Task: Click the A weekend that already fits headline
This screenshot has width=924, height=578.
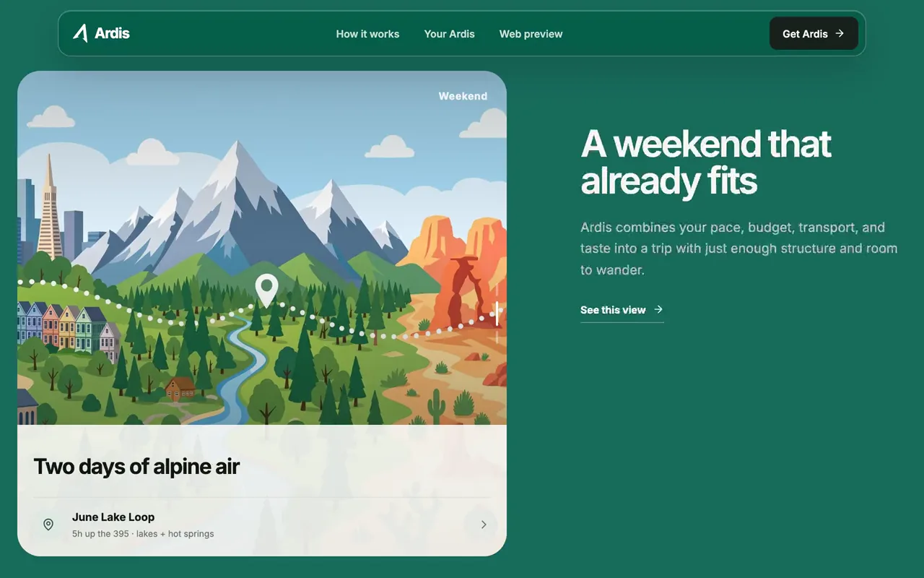Action: click(706, 163)
